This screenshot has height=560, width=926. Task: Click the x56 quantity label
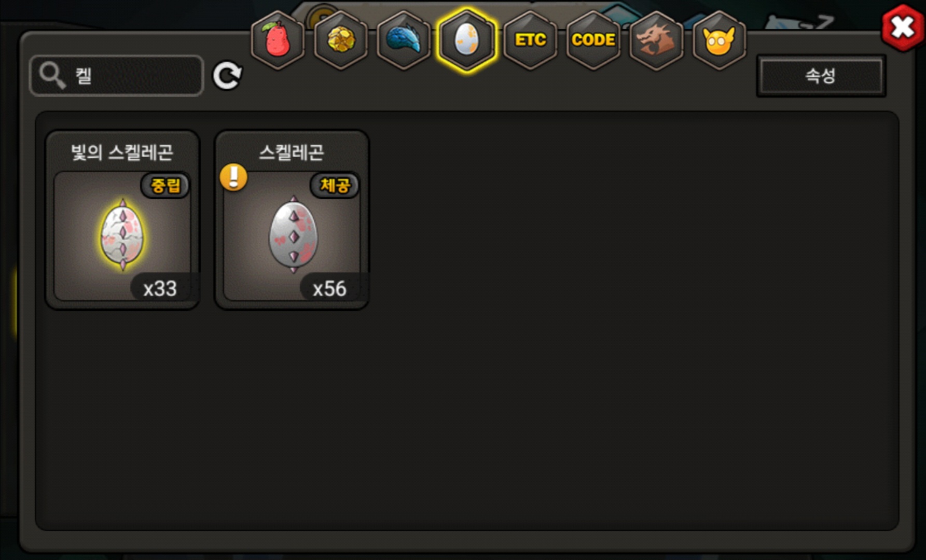[x=329, y=288]
